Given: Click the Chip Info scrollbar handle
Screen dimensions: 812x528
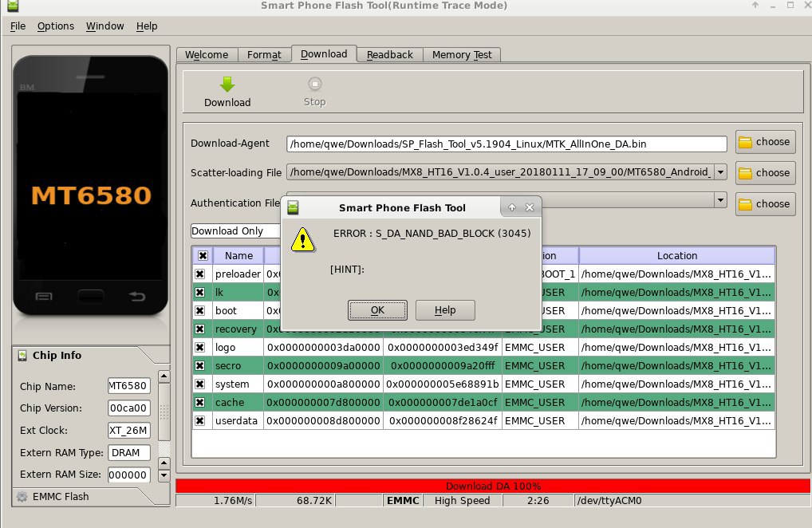Looking at the screenshot, I should pos(164,412).
